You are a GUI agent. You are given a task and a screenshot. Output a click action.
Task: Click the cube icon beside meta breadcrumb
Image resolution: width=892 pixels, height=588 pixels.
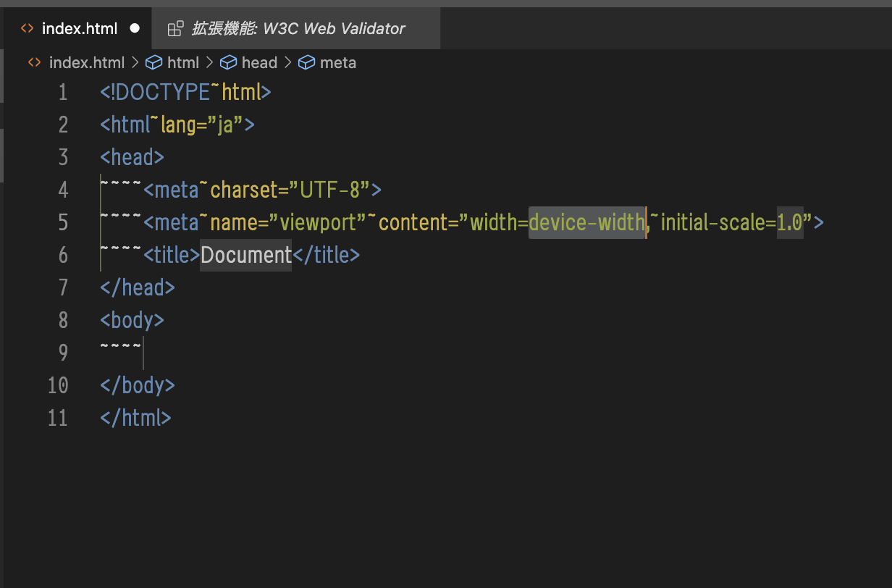pos(307,63)
